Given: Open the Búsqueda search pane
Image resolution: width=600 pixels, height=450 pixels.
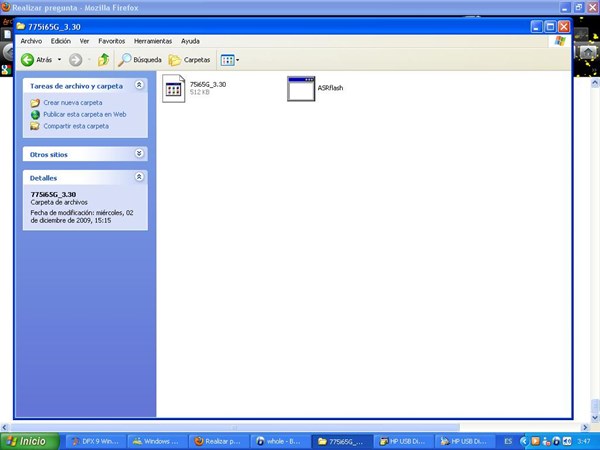Looking at the screenshot, I should coord(140,60).
